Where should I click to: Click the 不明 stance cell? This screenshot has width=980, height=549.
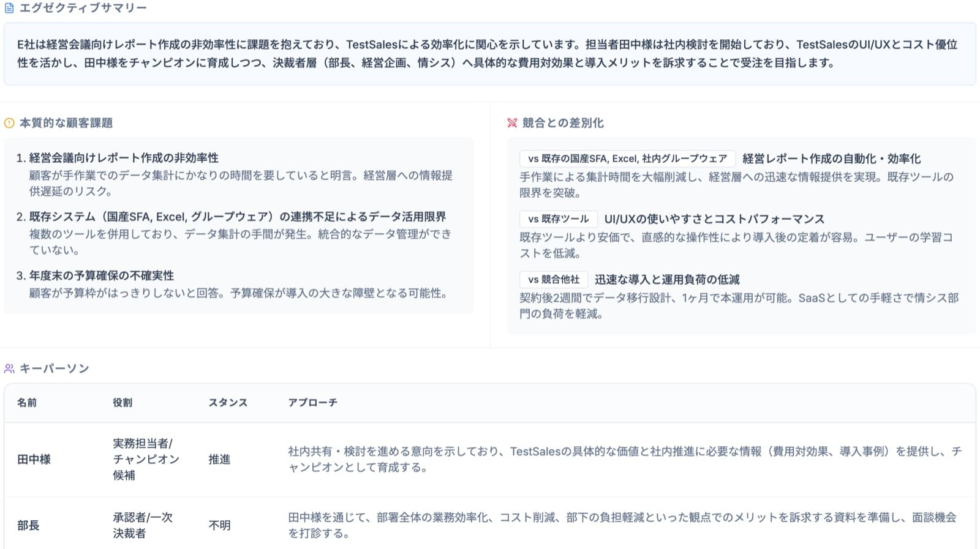click(x=219, y=526)
